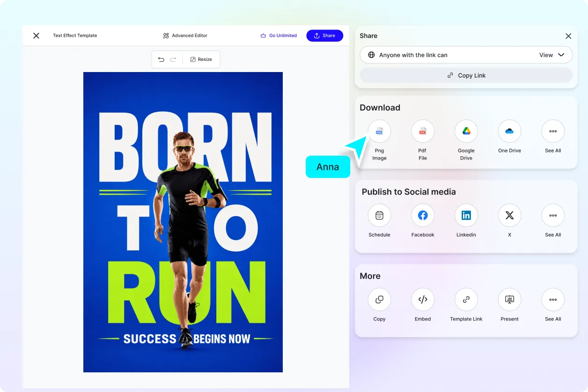
Task: Click the 'Download' section heading
Action: point(380,108)
